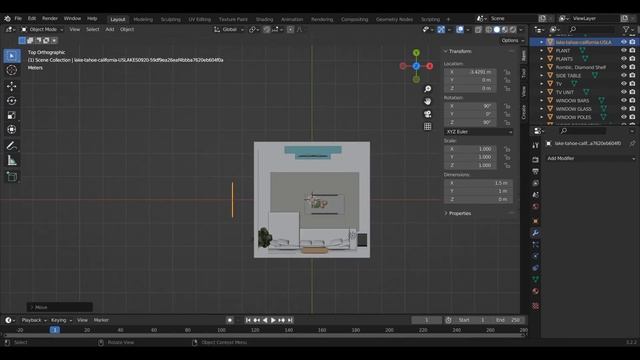
Task: Disable render camera for WINDOW BARS
Action: 632,100
